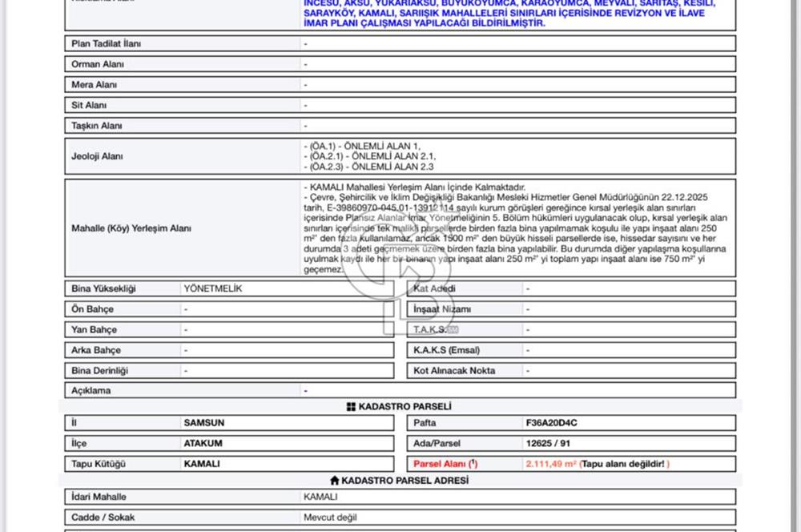The width and height of the screenshot is (801, 532).
Task: Click the SAMSUN value in İl row
Action: click(203, 423)
